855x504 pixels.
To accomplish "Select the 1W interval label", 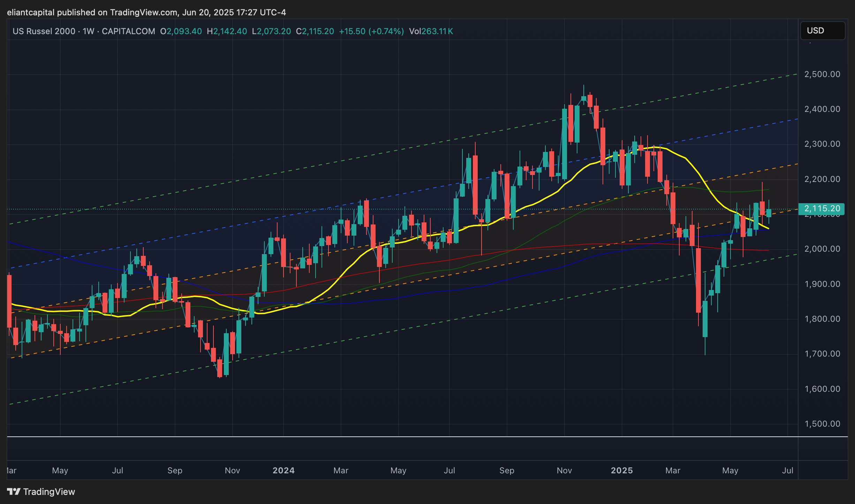I will [88, 31].
